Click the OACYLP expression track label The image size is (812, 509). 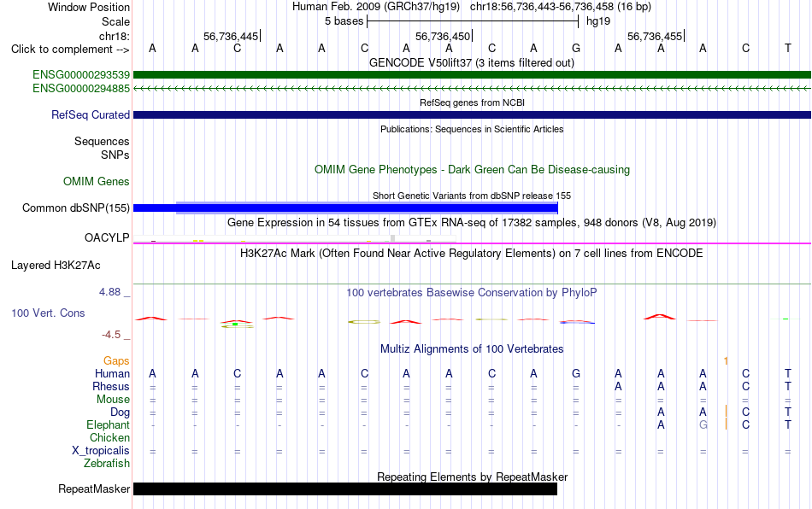click(x=107, y=237)
